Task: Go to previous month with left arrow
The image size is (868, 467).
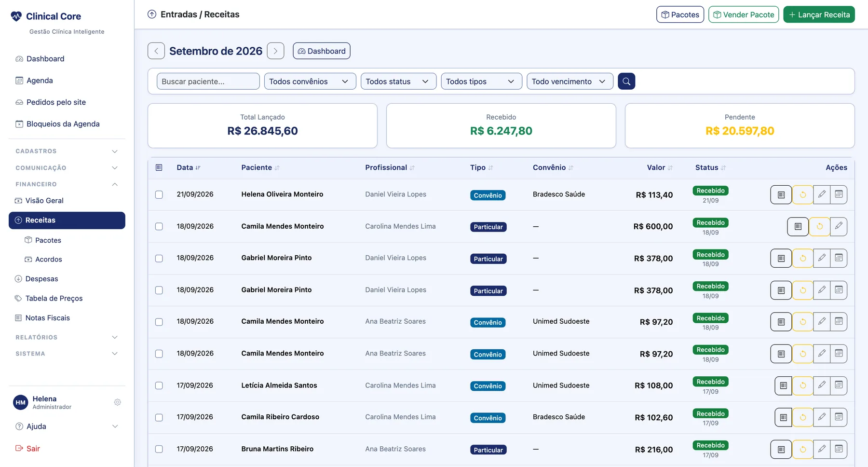Action: coord(156,51)
